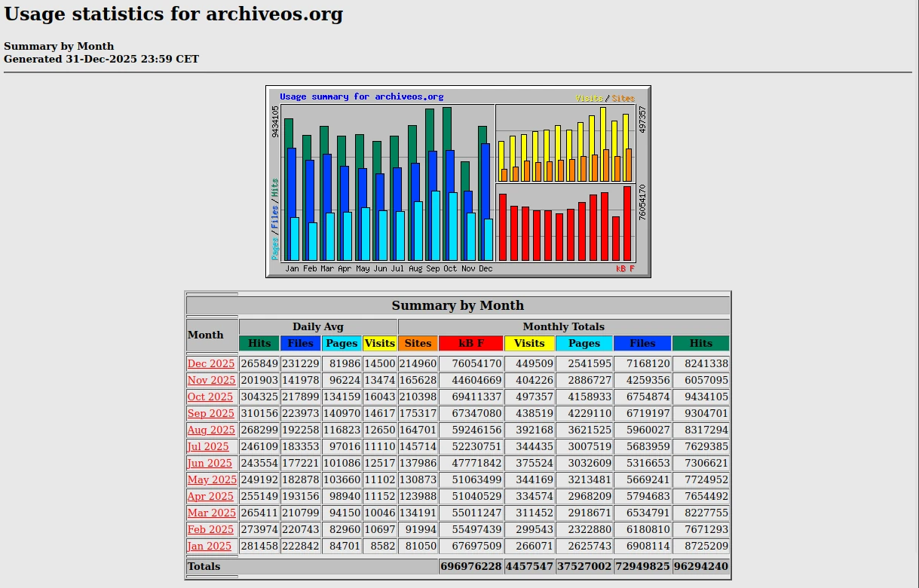Click the Summary by Month table title
The image size is (919, 588).
(458, 305)
